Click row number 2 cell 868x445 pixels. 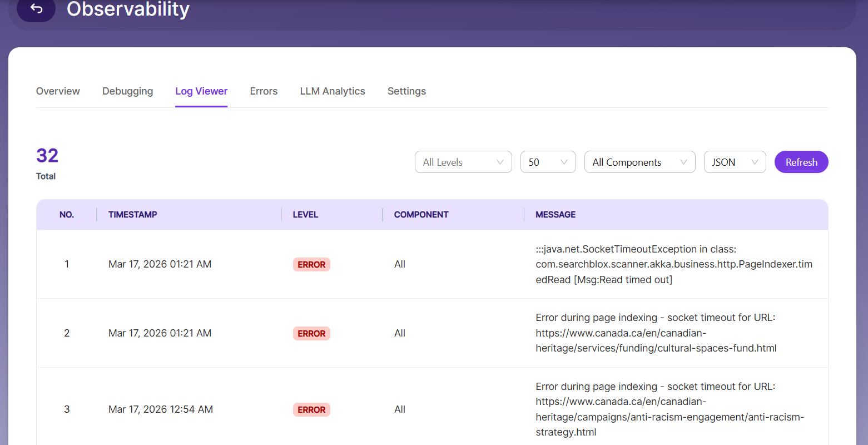pyautogui.click(x=67, y=333)
